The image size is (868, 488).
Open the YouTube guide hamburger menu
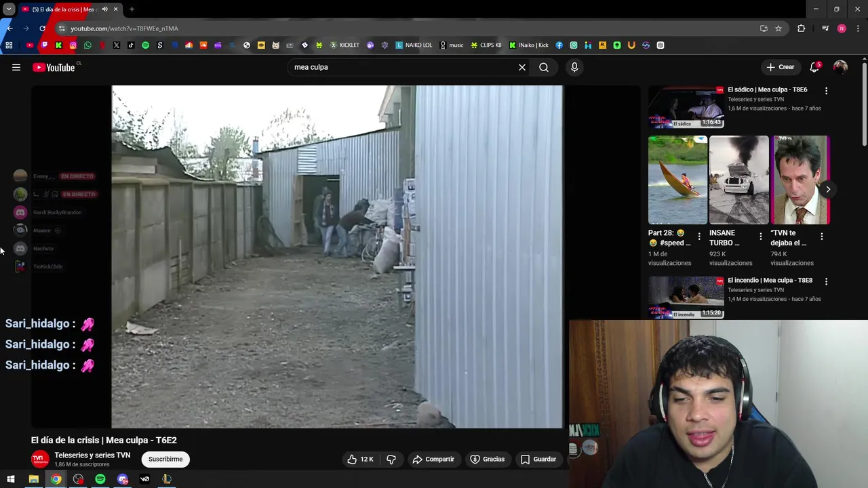point(16,67)
